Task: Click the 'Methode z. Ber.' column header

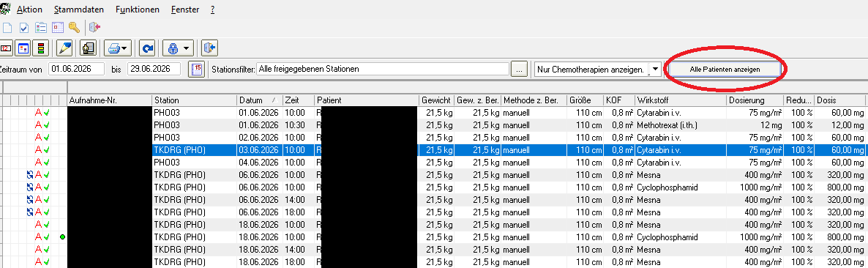Action: point(534,100)
